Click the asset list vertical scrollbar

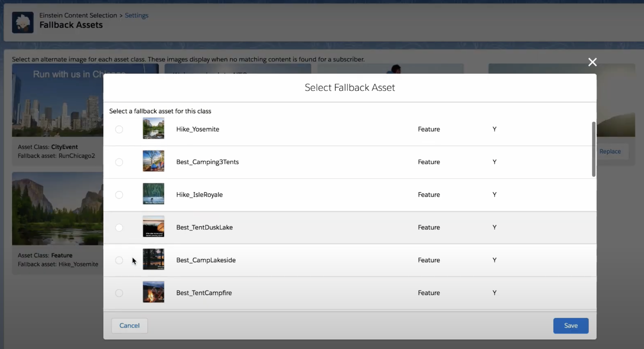[593, 149]
